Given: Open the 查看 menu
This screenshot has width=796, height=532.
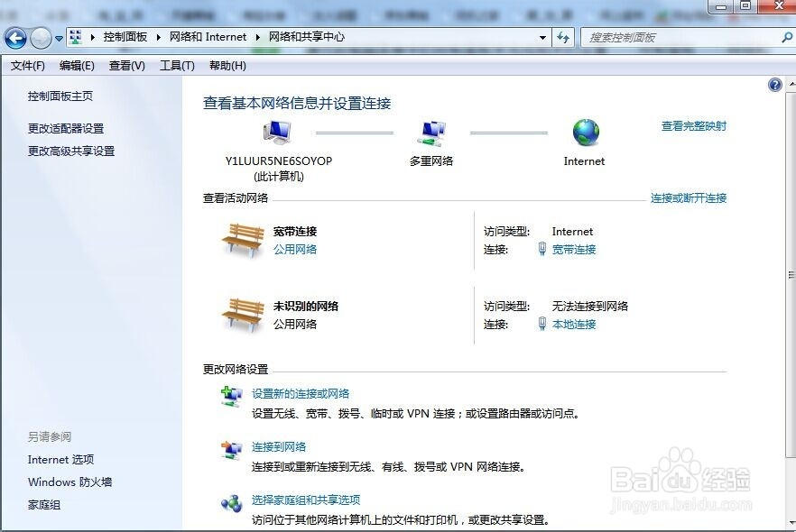Looking at the screenshot, I should coord(126,65).
